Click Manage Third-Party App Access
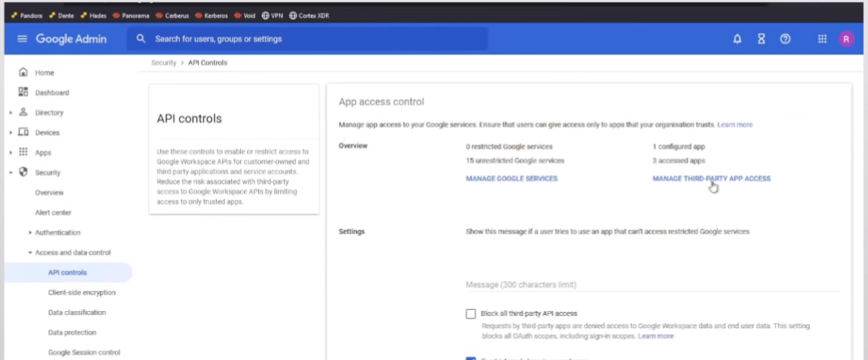Screen dimensions: 868x360 click(x=712, y=179)
